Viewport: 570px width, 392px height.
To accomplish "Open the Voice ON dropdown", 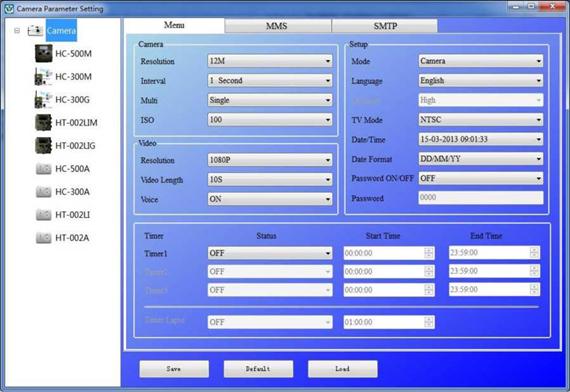I will [270, 199].
